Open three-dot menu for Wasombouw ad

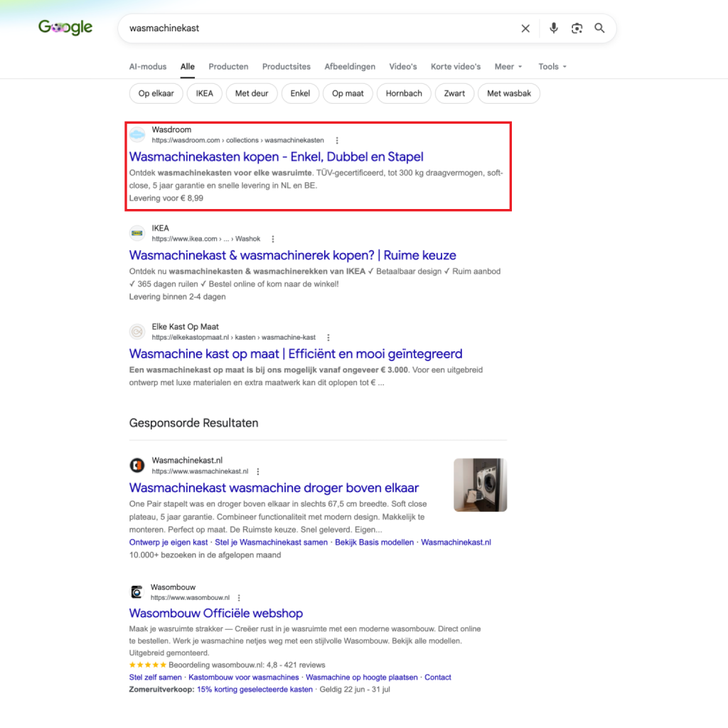[239, 598]
